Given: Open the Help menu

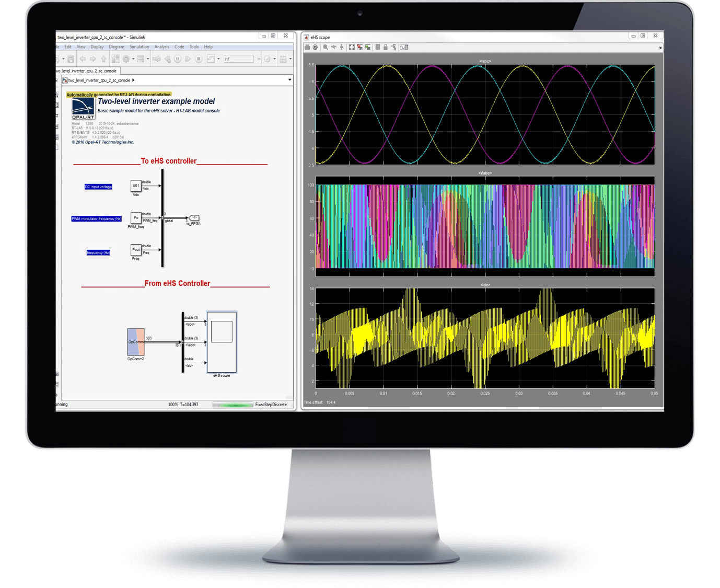Looking at the screenshot, I should coord(208,47).
